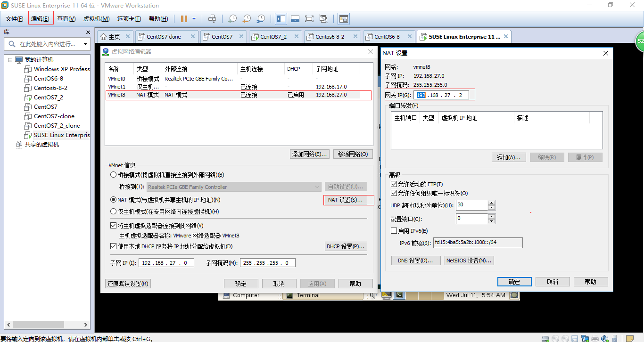Viewport: 644px width, 342px height.
Task: Select the VMnet1 row in network list
Action: (239, 87)
